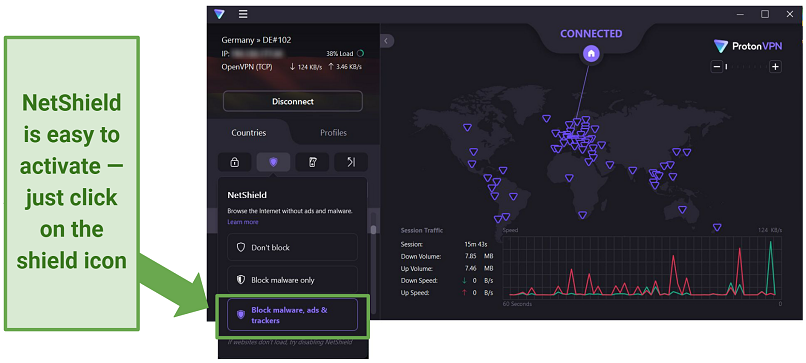Click the Session Traffic heading

tap(422, 230)
